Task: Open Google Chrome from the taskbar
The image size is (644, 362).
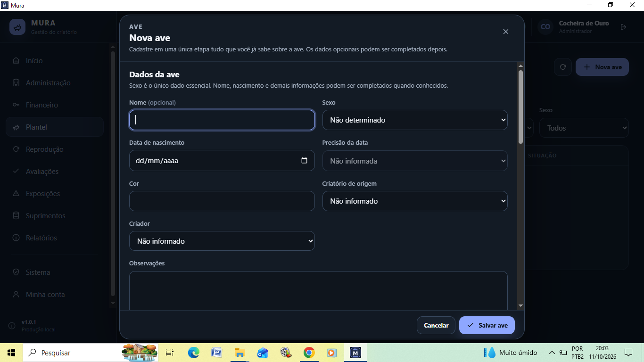Action: (309, 353)
